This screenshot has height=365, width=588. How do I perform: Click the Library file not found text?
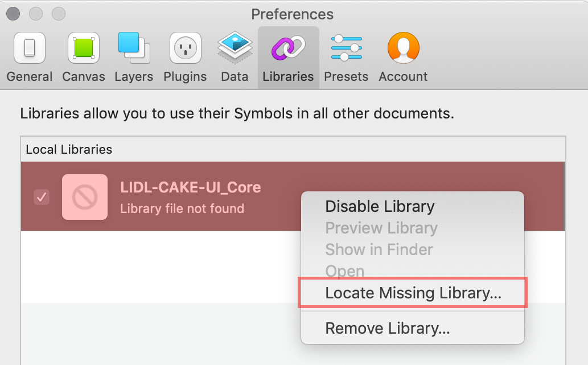click(182, 208)
